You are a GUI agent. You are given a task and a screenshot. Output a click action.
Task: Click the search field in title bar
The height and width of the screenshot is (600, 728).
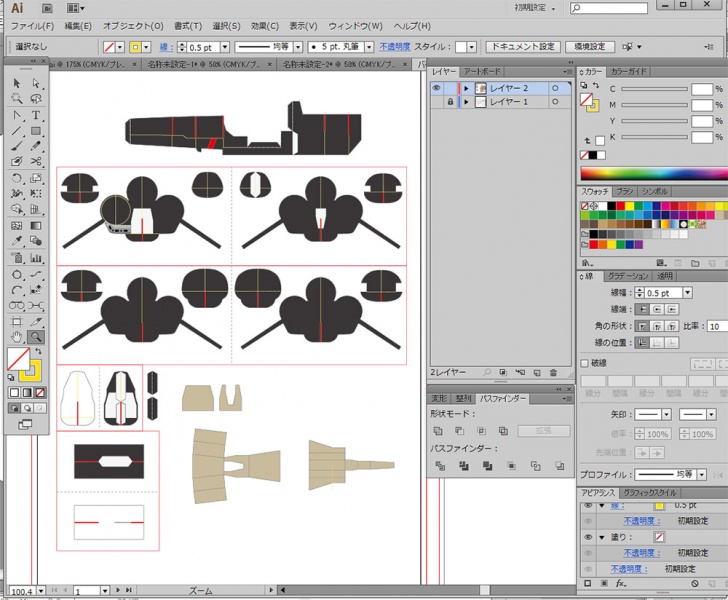[x=609, y=8]
